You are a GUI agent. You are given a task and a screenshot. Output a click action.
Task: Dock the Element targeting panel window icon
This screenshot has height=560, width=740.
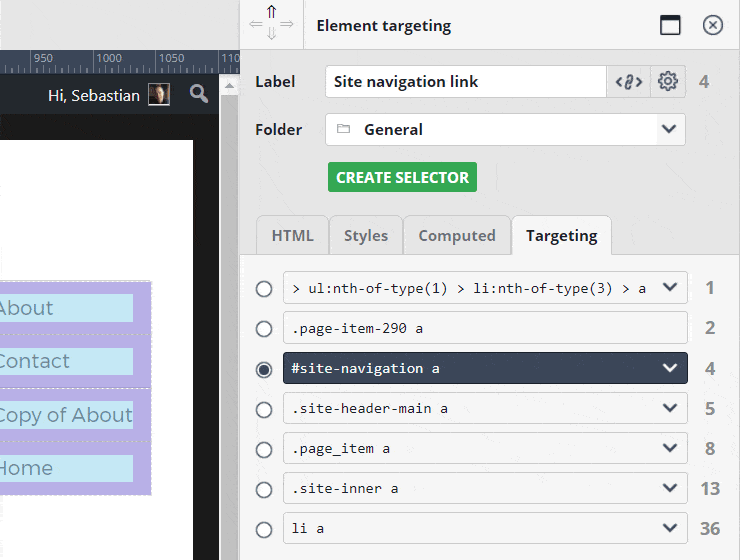click(x=670, y=25)
